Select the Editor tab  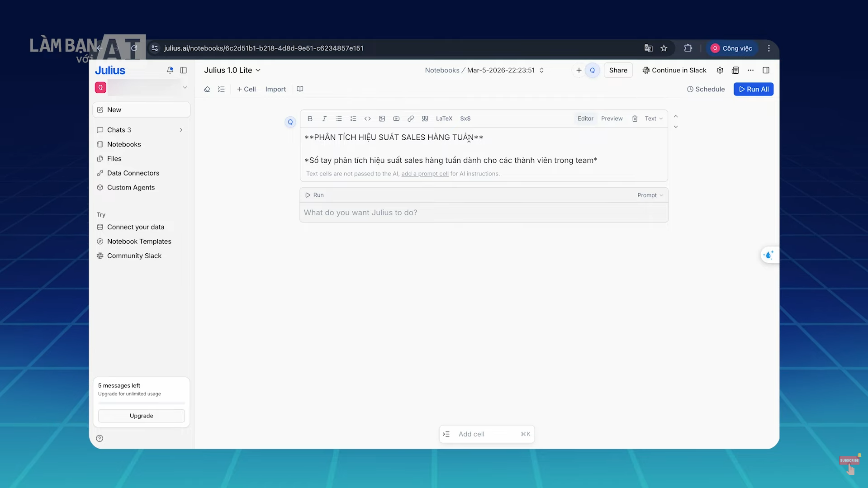tap(585, 118)
